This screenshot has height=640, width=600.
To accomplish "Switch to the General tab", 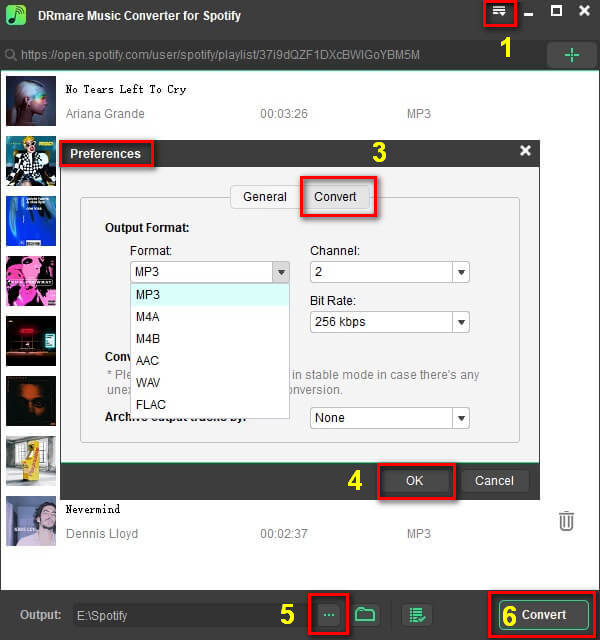I will 265,197.
